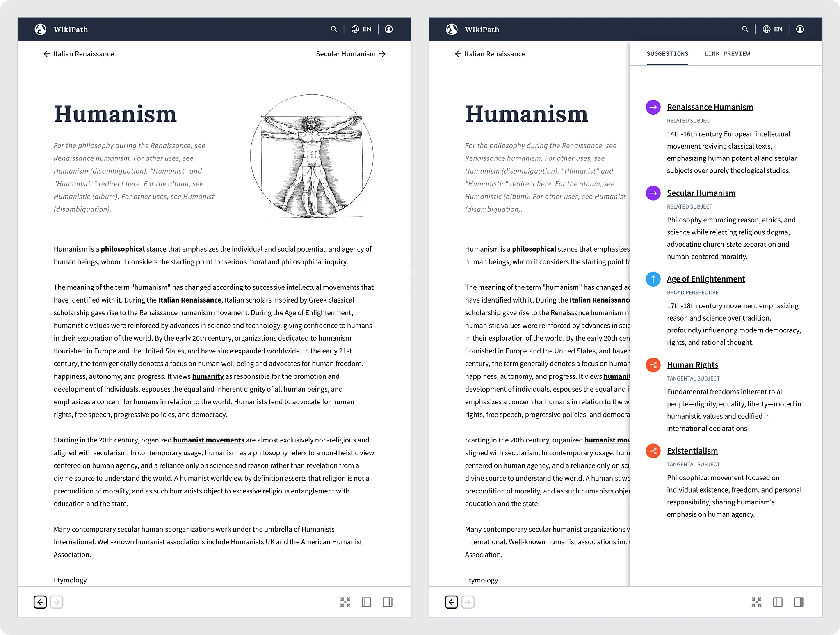840x635 pixels.
Task: Select the purple related-subject icon beside Renaissance Humanism
Action: [x=653, y=107]
